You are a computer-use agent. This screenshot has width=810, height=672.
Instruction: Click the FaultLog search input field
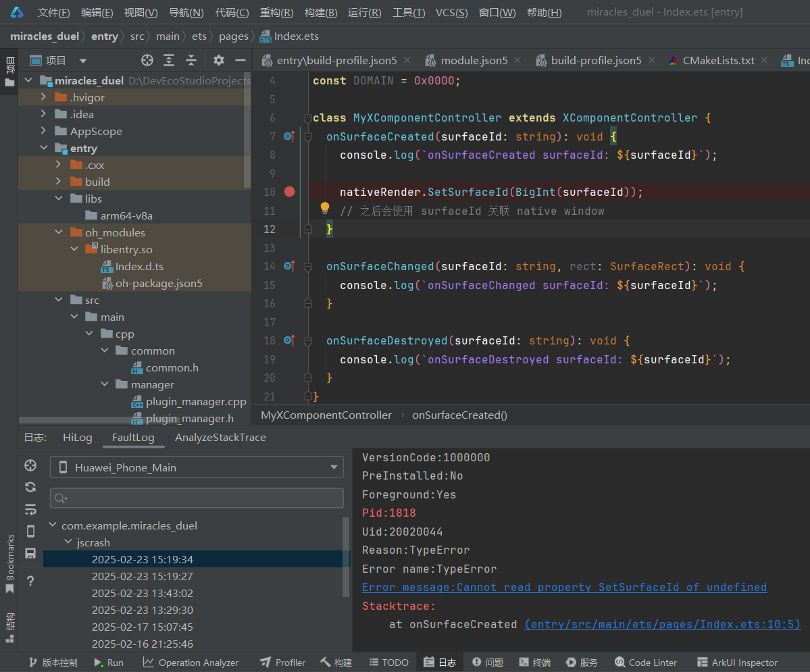coord(197,498)
